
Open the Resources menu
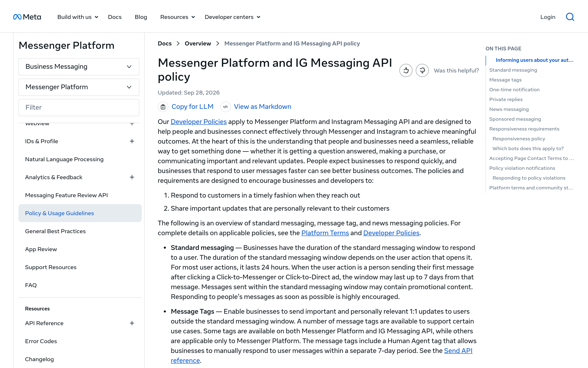coord(178,17)
